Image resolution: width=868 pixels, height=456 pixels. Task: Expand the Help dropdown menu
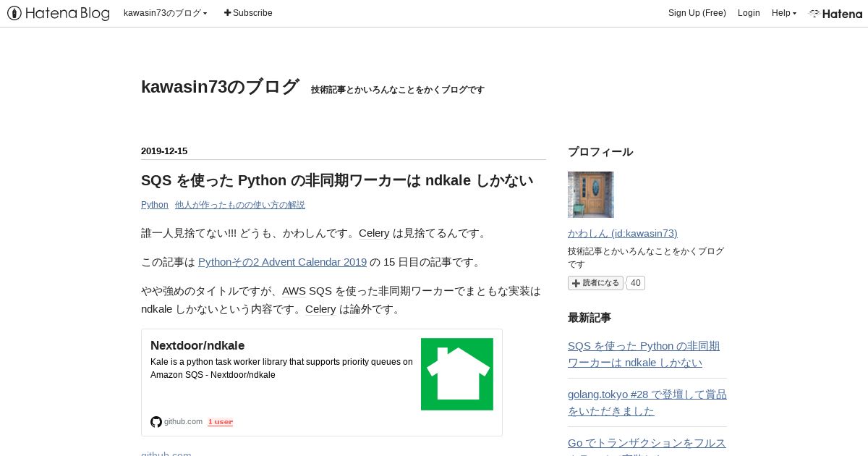point(784,13)
